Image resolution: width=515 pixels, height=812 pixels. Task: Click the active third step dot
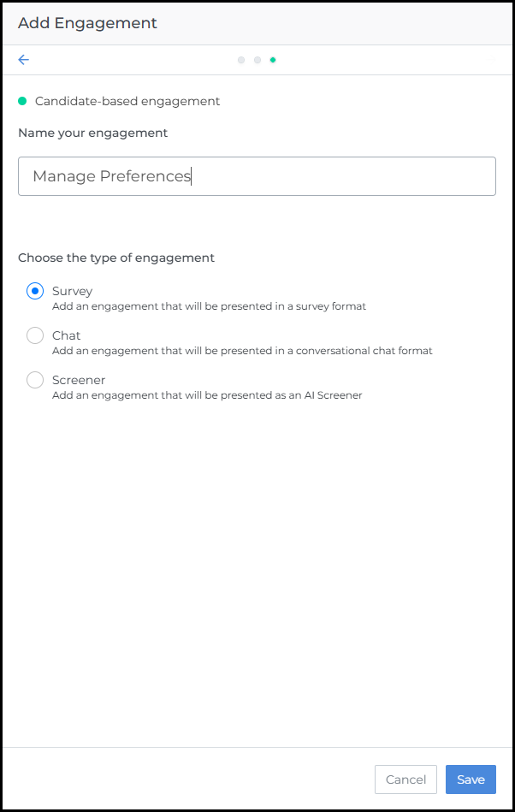click(273, 60)
